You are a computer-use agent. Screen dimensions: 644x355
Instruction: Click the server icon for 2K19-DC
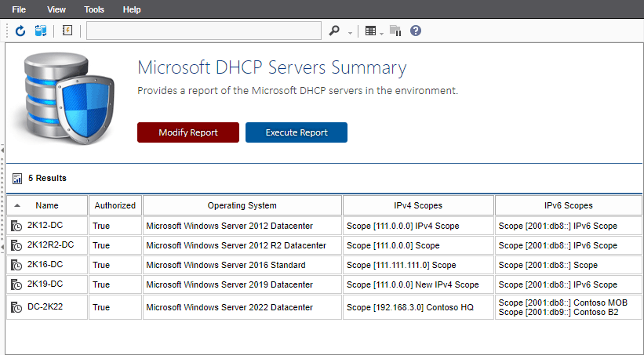16,284
